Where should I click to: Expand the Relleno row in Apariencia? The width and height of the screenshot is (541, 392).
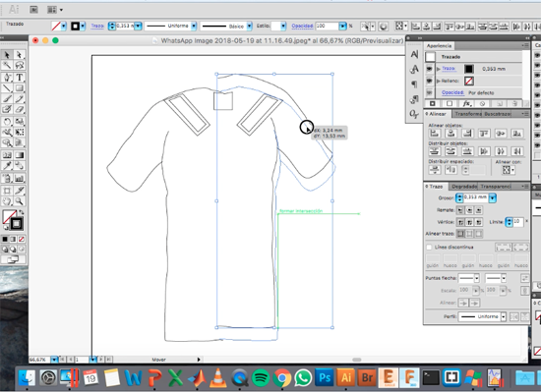tap(438, 81)
